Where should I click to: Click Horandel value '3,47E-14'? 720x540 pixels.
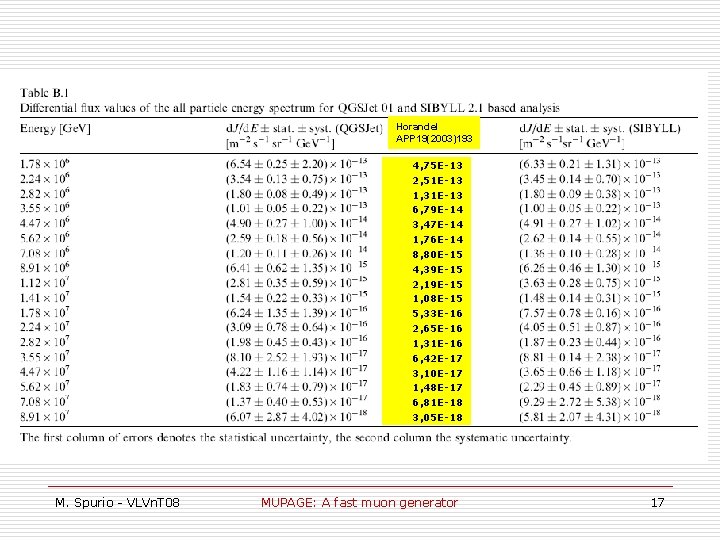pos(437,225)
